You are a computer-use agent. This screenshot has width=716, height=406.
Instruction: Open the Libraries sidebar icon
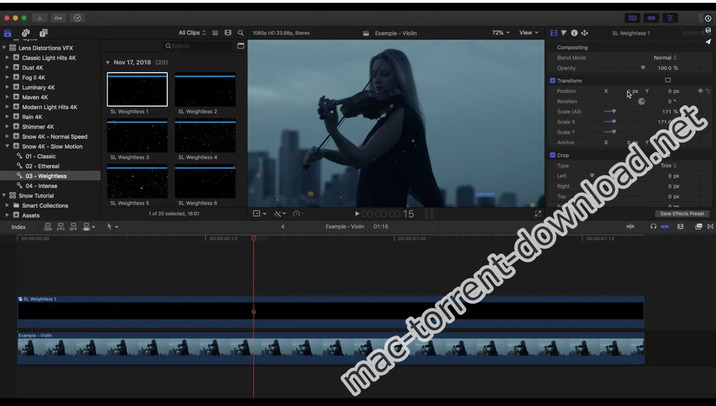point(8,33)
